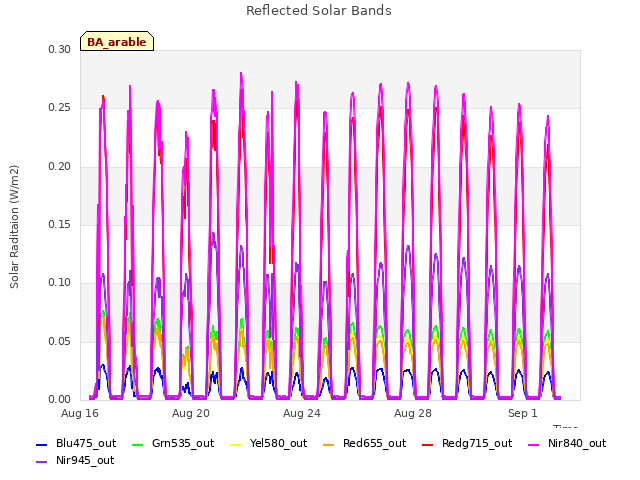The width and height of the screenshot is (640, 480).
Task: Toggle the Yel580_out legend entry
Action: (269, 443)
